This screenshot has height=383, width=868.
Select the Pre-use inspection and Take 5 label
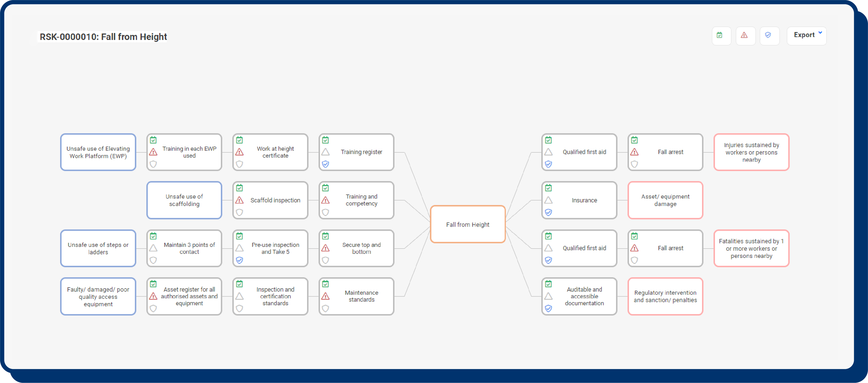pos(275,248)
